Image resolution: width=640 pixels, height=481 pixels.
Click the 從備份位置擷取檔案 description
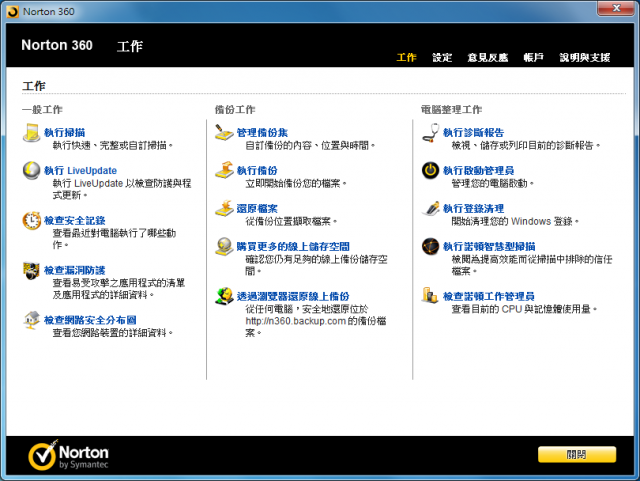tap(291, 221)
